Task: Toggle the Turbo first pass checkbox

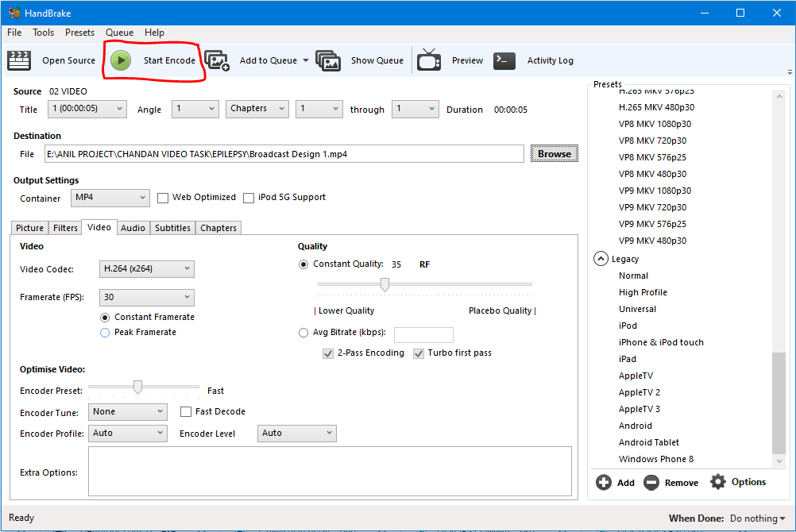Action: click(419, 354)
